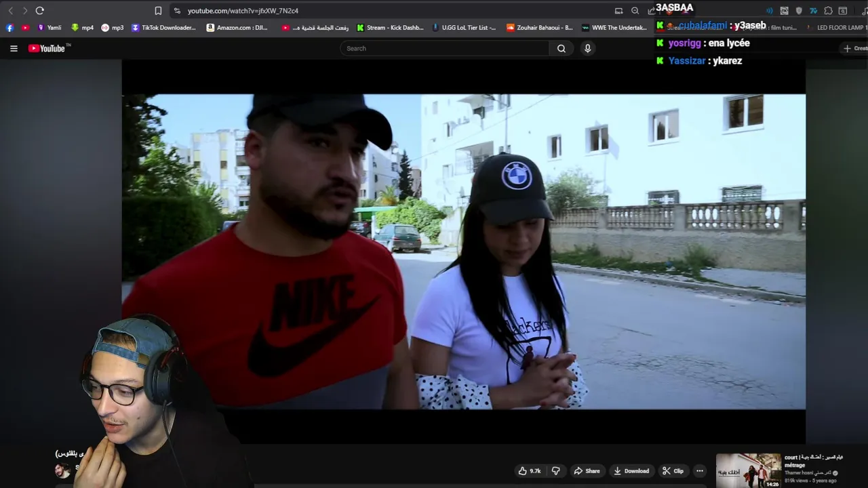Image resolution: width=868 pixels, height=488 pixels.
Task: Open more actions with the three-dot button
Action: pyautogui.click(x=700, y=471)
